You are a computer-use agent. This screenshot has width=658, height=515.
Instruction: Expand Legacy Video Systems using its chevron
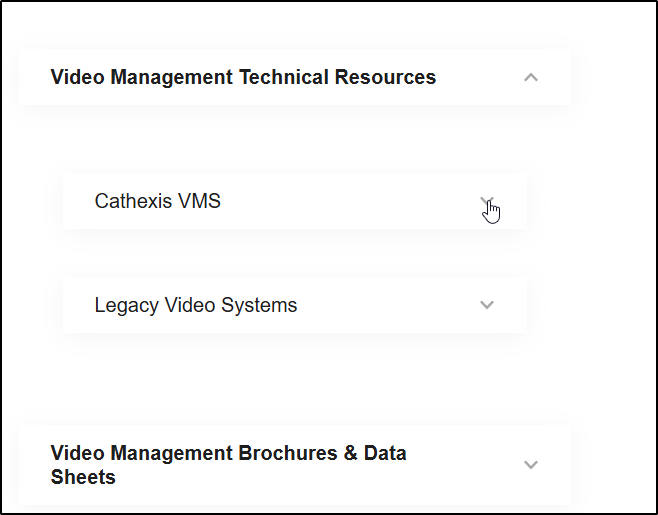[x=487, y=305]
